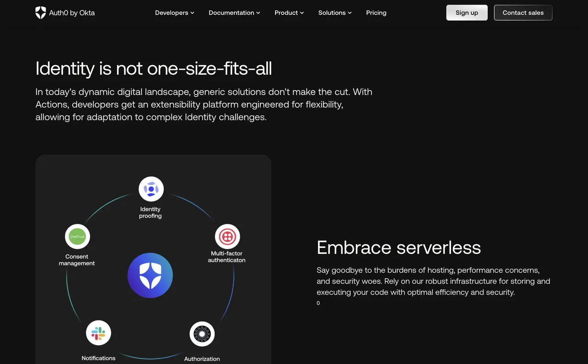
Task: Open the Developers dropdown menu
Action: pos(175,12)
